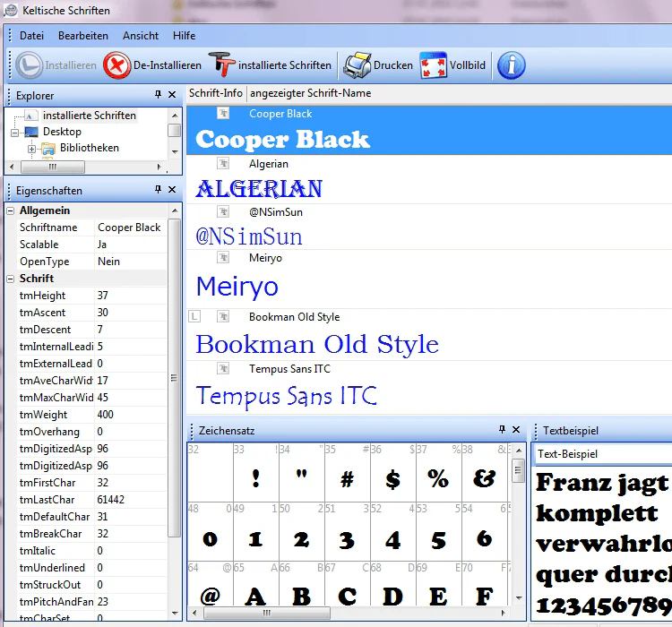Open installierte Schriften toolbar icon
The height and width of the screenshot is (627, 672).
pyautogui.click(x=221, y=64)
